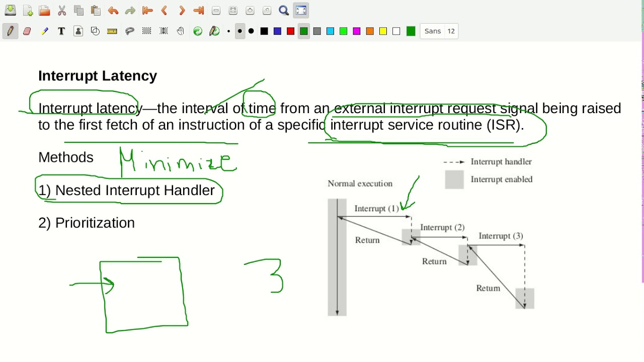Pick the black color swatch
The width and height of the screenshot is (644, 362).
264,31
